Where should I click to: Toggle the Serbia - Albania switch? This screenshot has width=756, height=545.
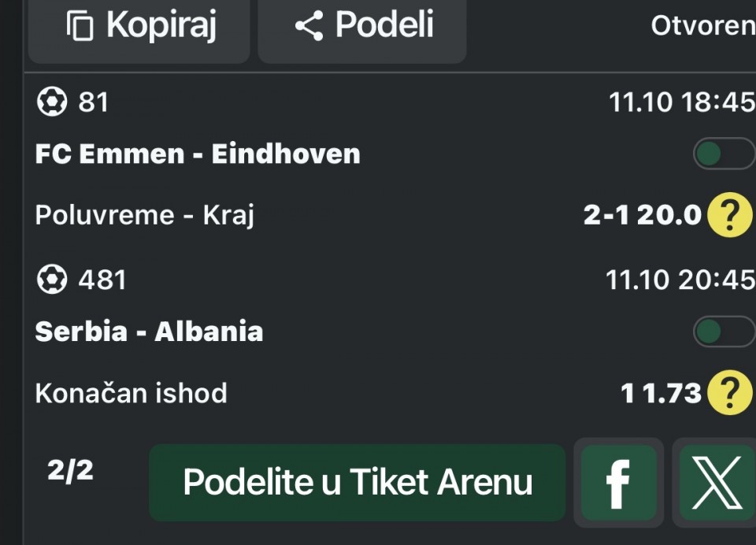[723, 332]
